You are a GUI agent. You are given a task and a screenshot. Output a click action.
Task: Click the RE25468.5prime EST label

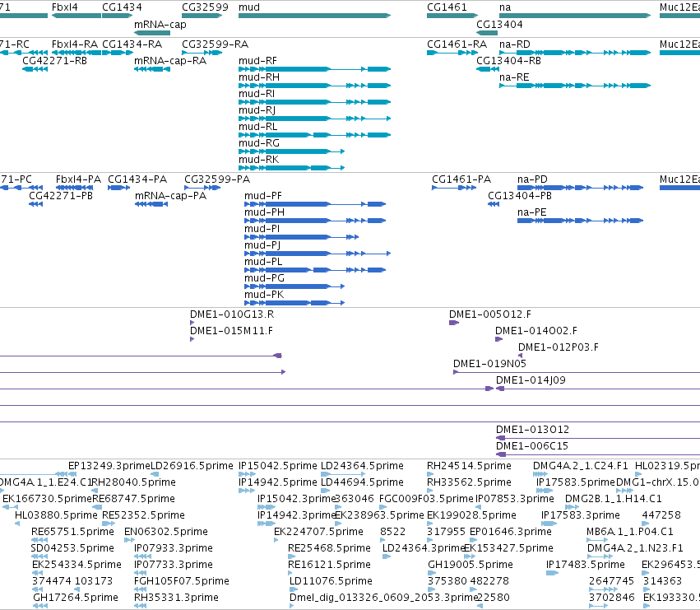coord(330,548)
